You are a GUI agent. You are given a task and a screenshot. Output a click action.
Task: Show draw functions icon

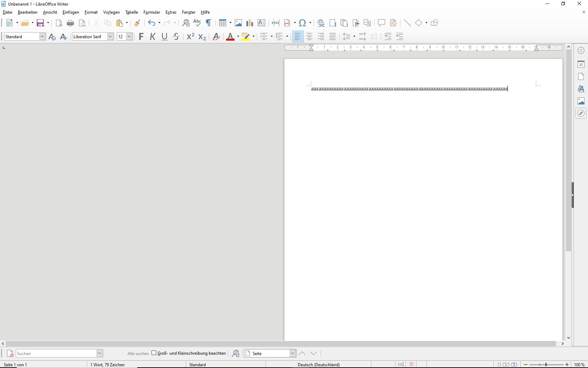click(434, 23)
